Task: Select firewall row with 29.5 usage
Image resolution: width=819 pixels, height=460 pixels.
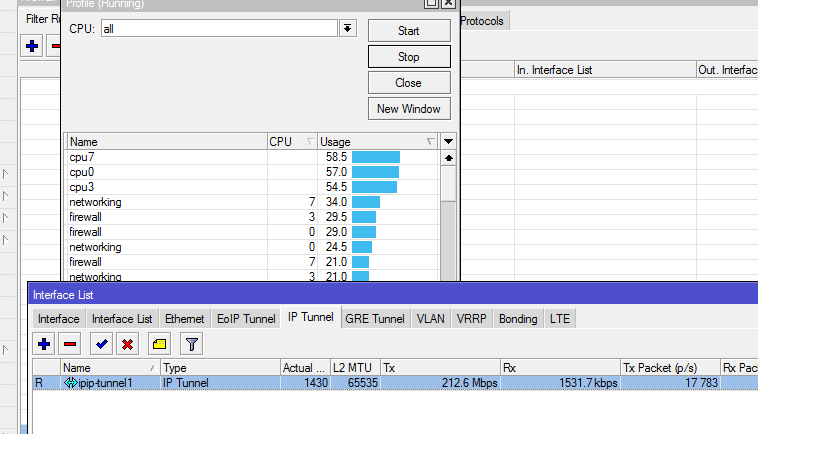Action: [253, 217]
